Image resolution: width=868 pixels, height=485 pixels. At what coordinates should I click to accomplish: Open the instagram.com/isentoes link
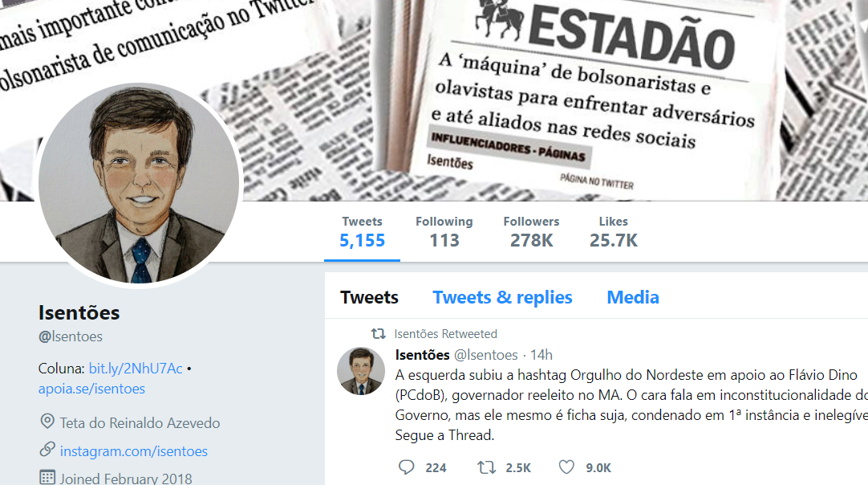click(x=133, y=451)
